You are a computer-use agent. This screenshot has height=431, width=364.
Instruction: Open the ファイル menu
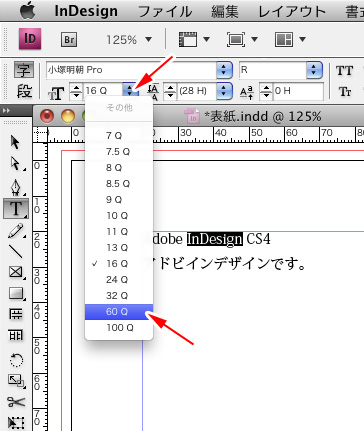pos(165,12)
